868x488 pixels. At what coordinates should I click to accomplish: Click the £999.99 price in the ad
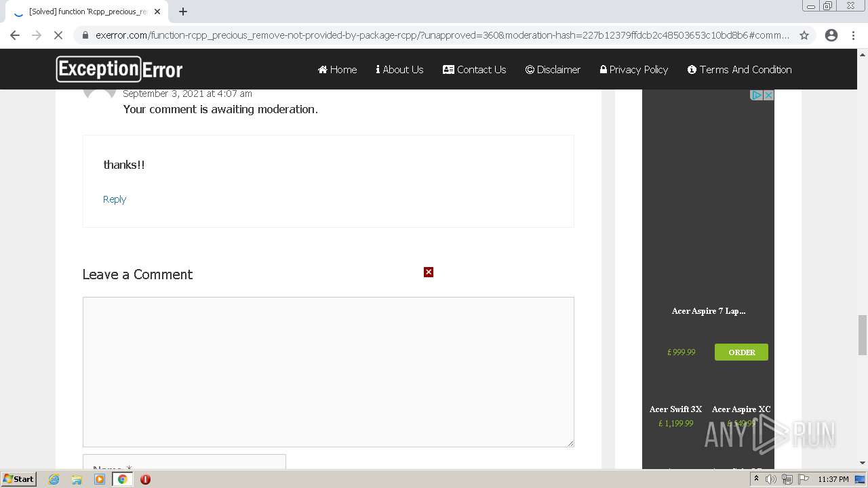pos(681,352)
